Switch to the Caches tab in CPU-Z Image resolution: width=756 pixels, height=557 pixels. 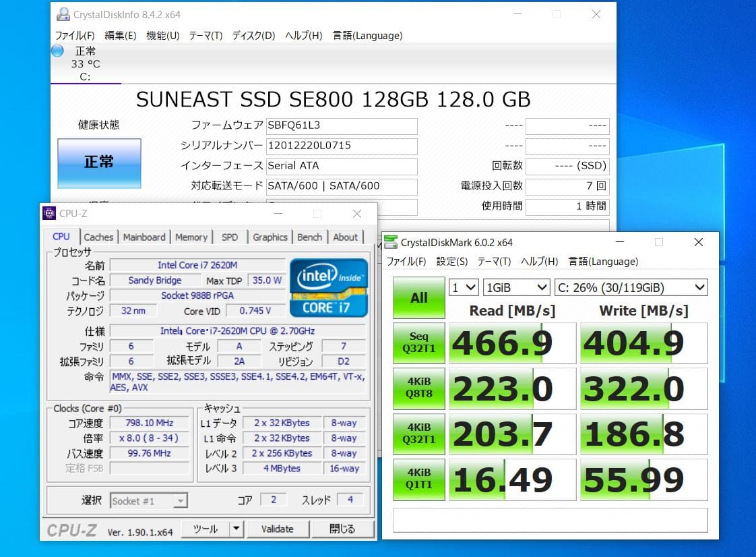[x=98, y=237]
